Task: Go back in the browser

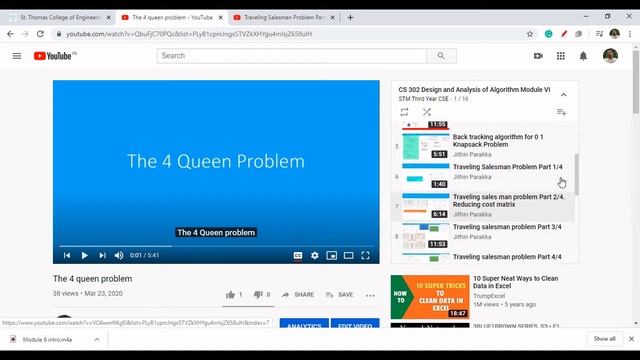Action: (10, 34)
